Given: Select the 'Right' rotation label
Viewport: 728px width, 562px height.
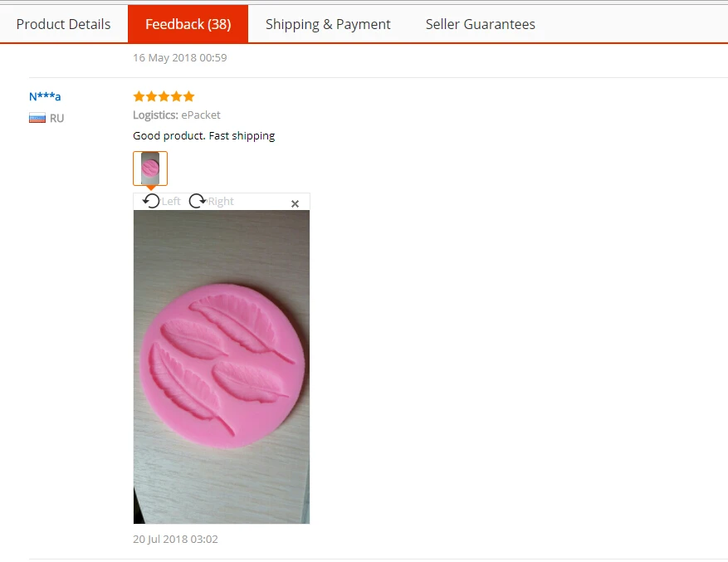Looking at the screenshot, I should click(x=221, y=201).
